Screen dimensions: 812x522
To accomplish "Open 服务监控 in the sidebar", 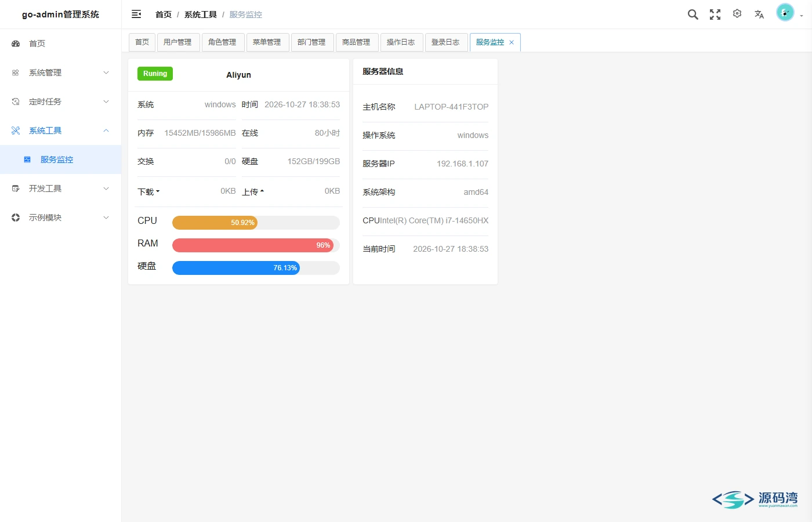I will [60, 159].
